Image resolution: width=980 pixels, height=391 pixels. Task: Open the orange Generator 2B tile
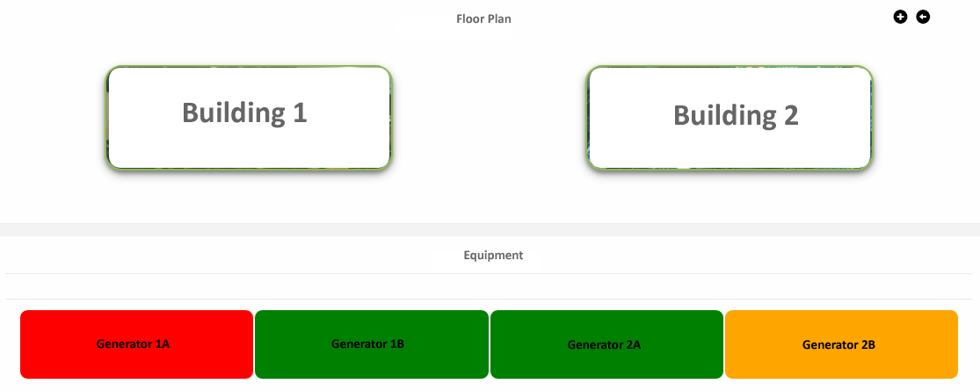841,344
